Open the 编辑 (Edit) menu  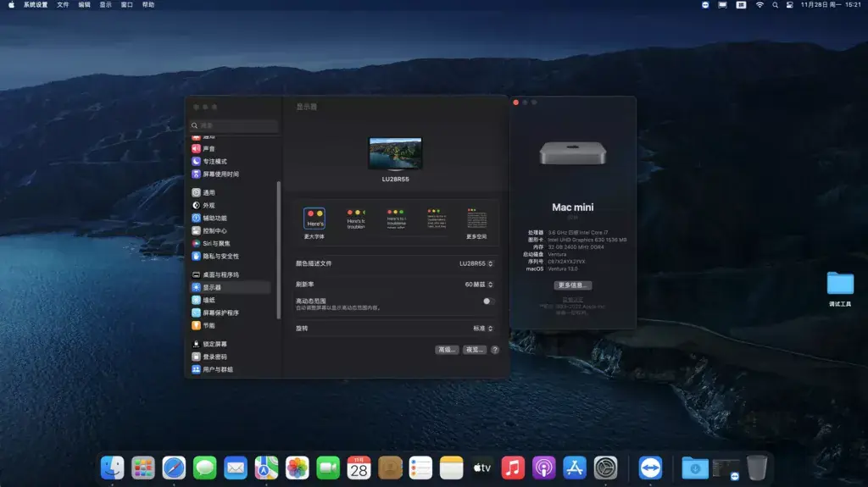coord(84,5)
